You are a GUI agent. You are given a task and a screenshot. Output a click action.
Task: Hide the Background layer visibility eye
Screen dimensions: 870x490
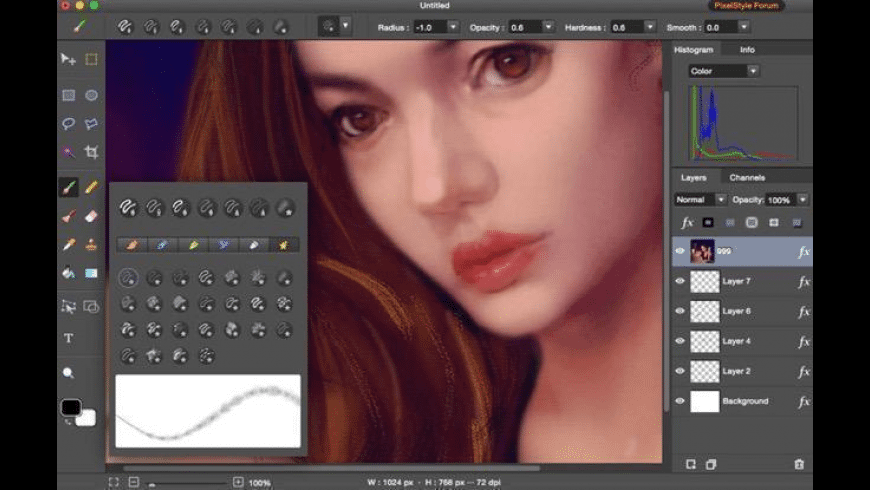point(680,401)
